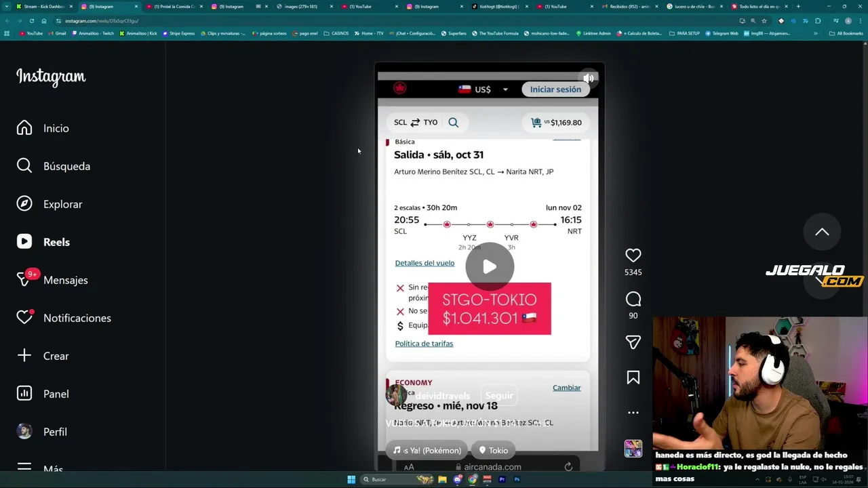The image size is (868, 488).
Task: Save the reel with the bookmark icon
Action: tap(633, 378)
